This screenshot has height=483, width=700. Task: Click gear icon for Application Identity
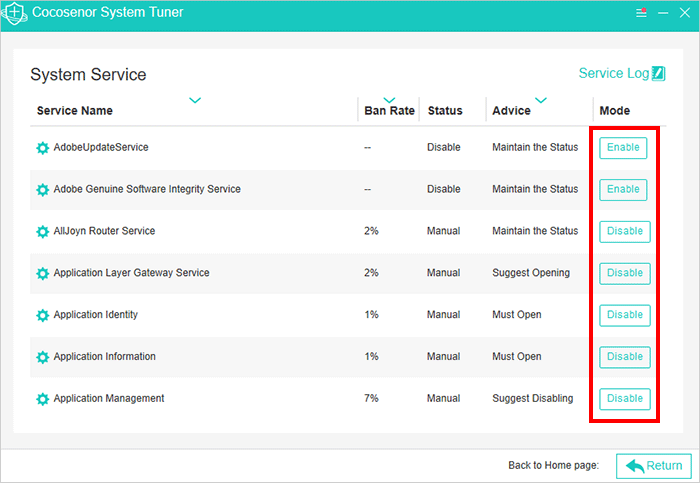pyautogui.click(x=42, y=315)
